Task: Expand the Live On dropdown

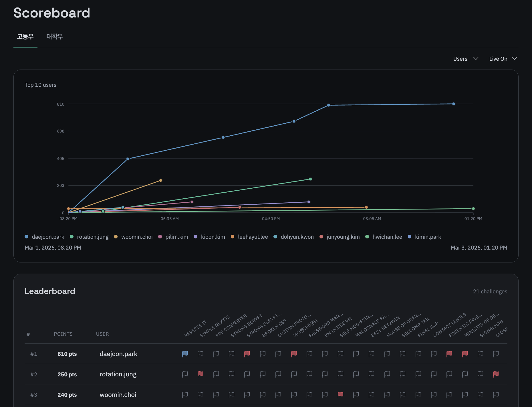Action: tap(502, 58)
